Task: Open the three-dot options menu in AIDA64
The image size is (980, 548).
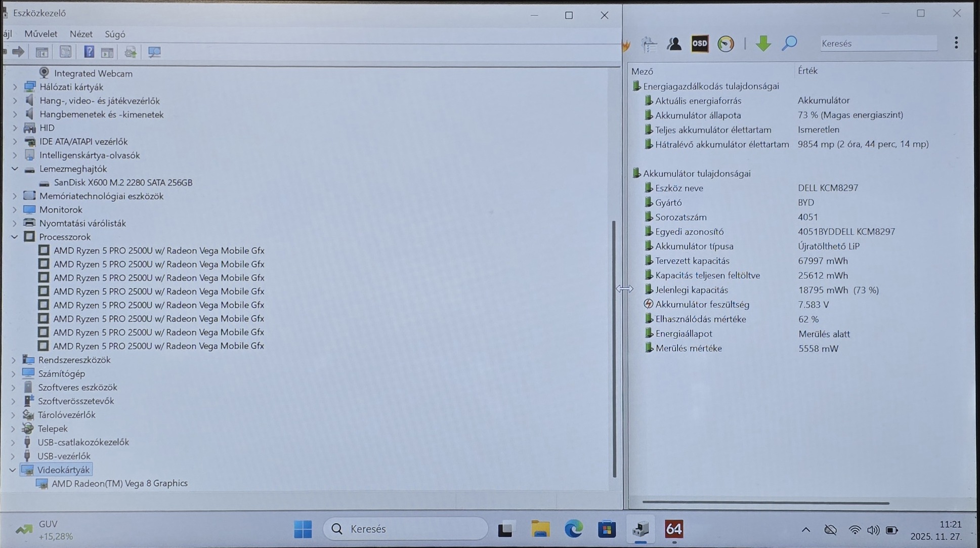Action: (956, 43)
